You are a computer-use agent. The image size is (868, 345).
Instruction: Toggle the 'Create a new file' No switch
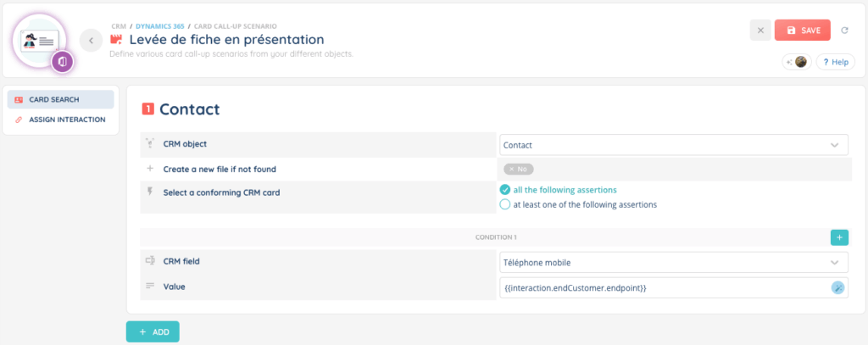click(x=518, y=169)
